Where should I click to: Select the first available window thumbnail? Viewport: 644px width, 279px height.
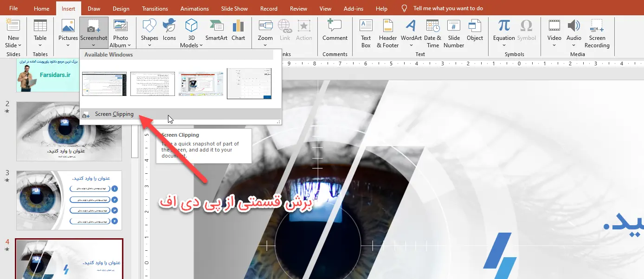pos(104,84)
